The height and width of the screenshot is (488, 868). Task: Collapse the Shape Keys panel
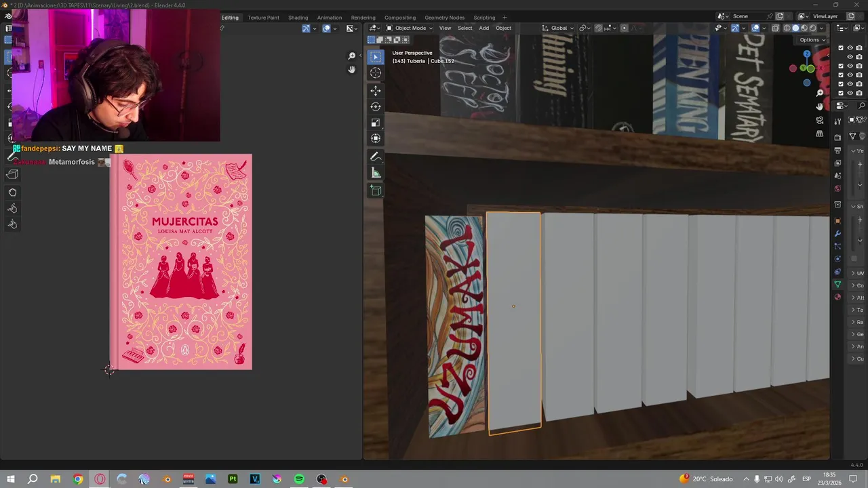[853, 207]
